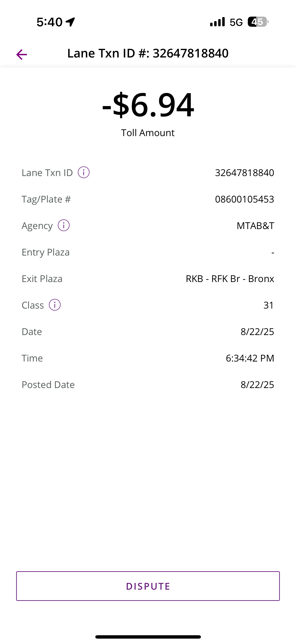This screenshot has height=644, width=296.
Task: Tap the Entry Plaza row label
Action: 46,252
